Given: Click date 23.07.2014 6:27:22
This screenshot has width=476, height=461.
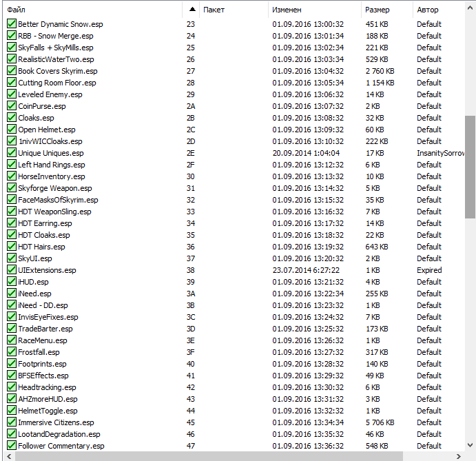Looking at the screenshot, I should pyautogui.click(x=306, y=270).
